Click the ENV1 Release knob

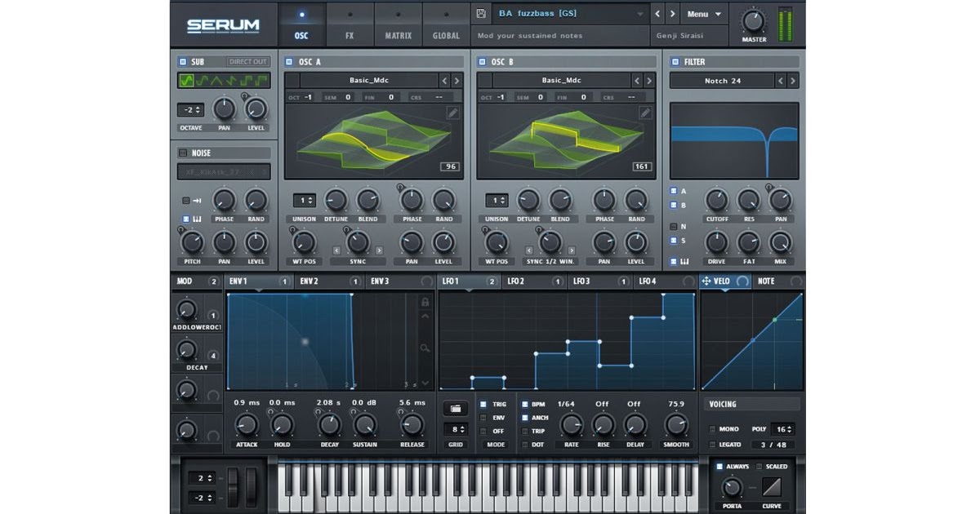pos(412,424)
